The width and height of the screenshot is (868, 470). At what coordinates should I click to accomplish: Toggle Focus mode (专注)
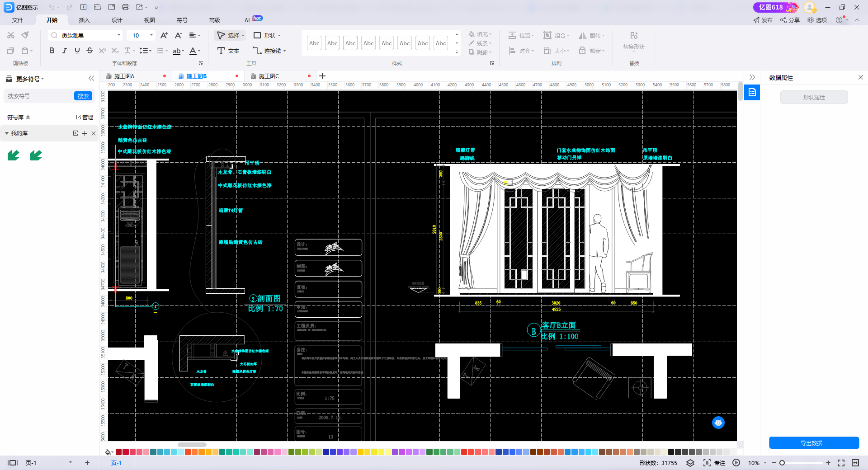pos(714,463)
